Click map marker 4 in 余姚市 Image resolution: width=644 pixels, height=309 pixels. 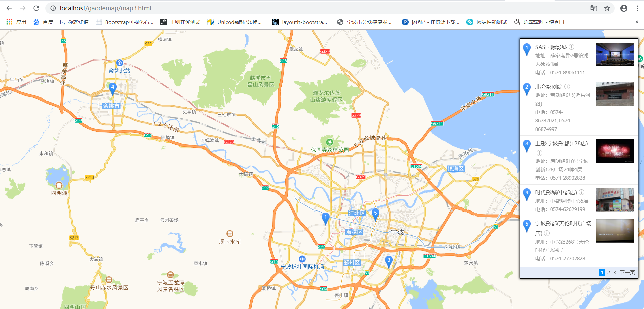112,89
